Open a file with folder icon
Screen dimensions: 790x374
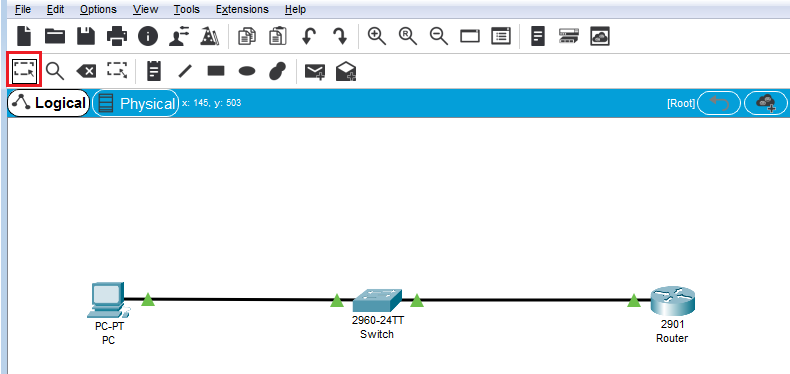(x=55, y=36)
